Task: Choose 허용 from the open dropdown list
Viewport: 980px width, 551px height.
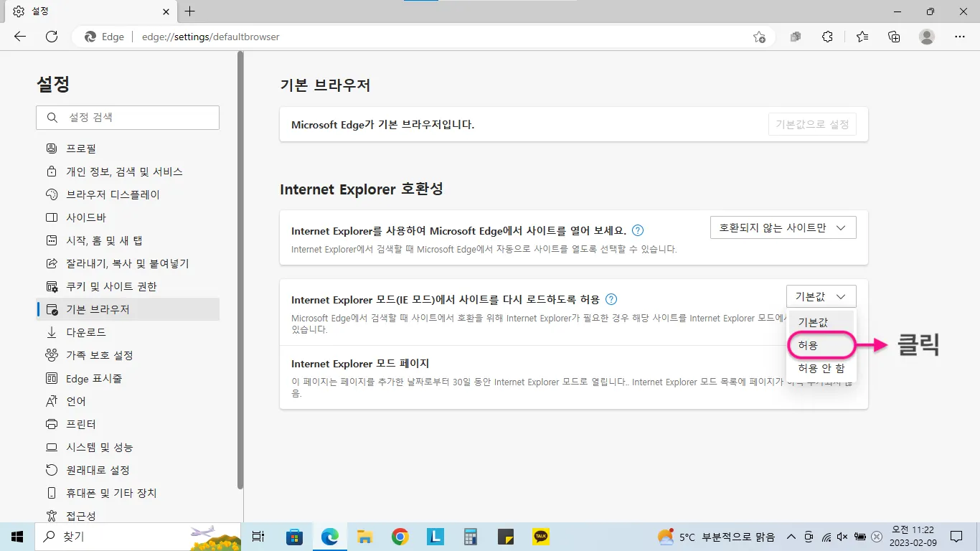Action: pos(821,345)
